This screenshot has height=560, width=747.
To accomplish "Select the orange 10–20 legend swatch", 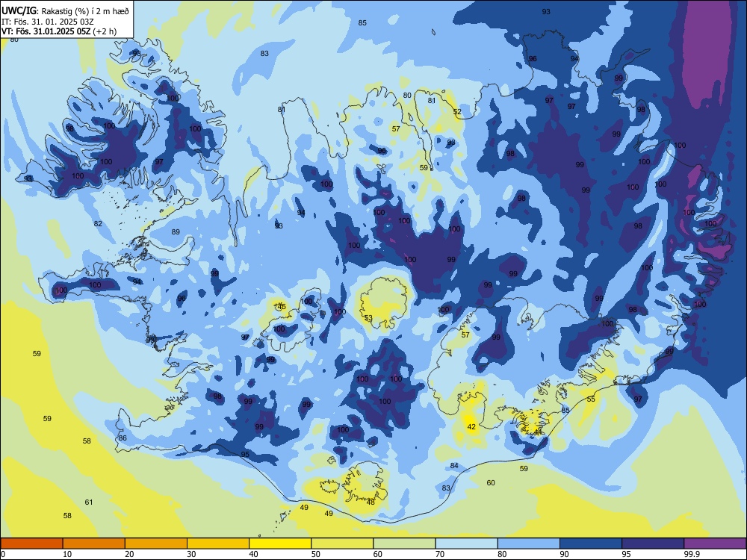I will [x=94, y=544].
